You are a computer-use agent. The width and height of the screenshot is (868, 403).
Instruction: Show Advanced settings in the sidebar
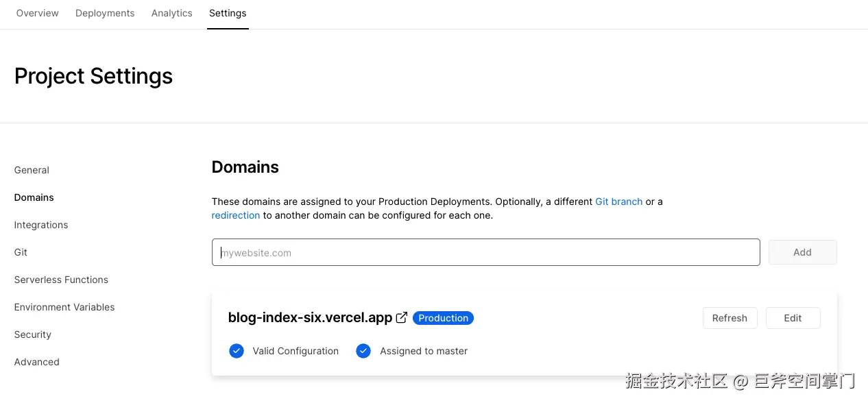[37, 362]
